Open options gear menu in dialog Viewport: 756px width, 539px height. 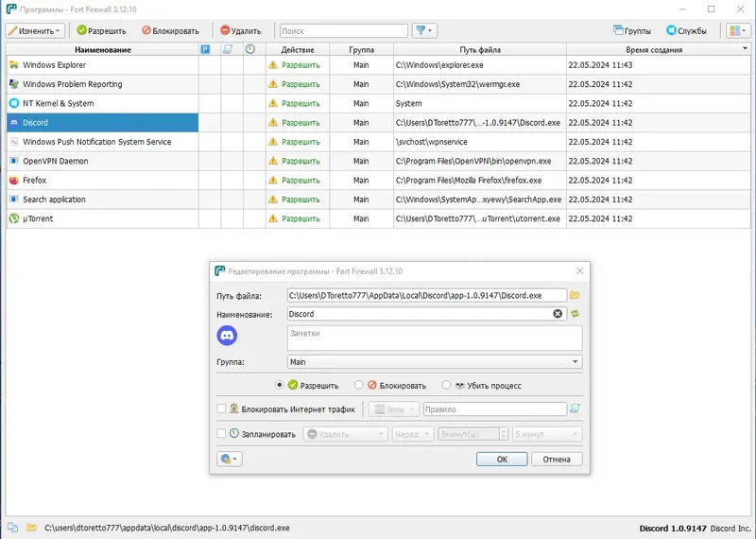pyautogui.click(x=230, y=459)
